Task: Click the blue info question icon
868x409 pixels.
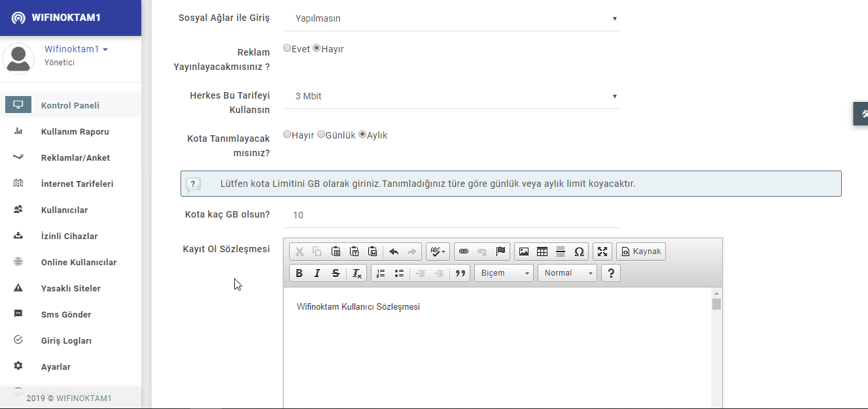Action: pos(193,184)
